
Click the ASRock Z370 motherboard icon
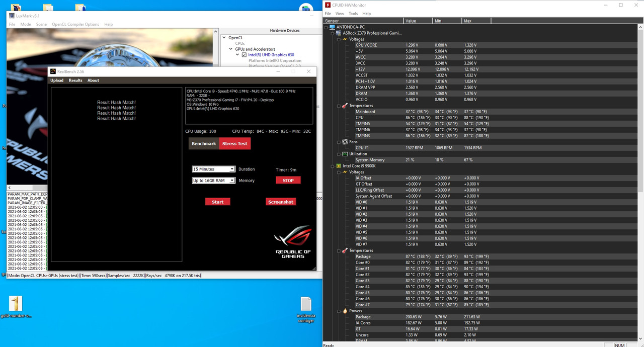[339, 33]
